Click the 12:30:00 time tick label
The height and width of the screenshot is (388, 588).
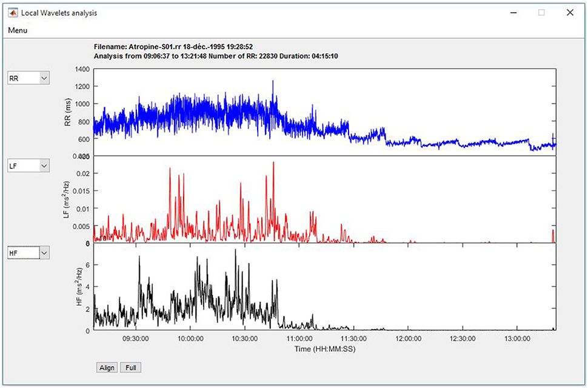click(463, 338)
